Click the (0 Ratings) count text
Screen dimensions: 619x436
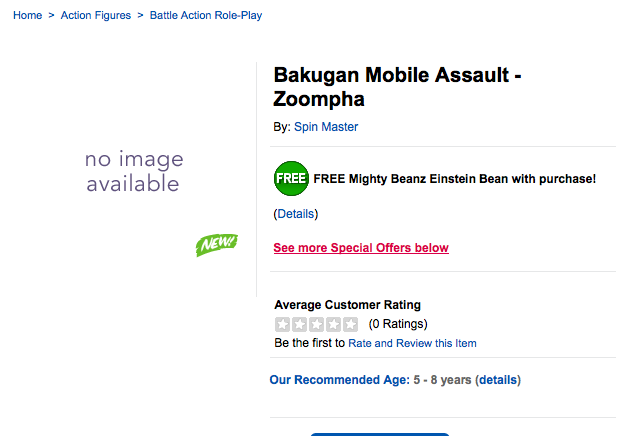pyautogui.click(x=398, y=324)
